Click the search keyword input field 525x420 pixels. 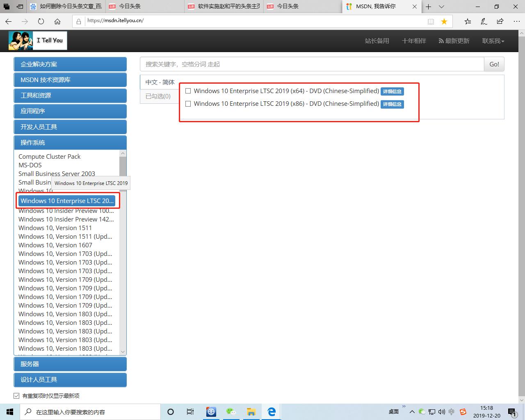(x=312, y=64)
